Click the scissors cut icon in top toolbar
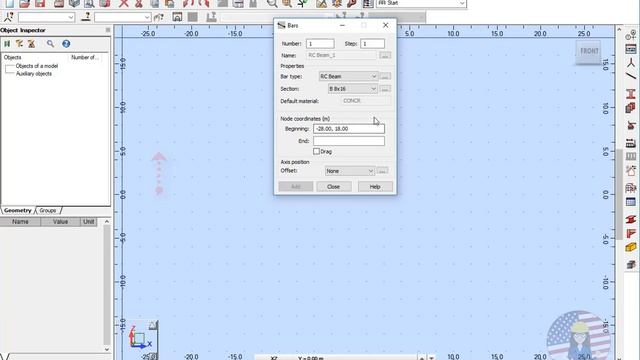The width and height of the screenshot is (640, 360). click(139, 4)
